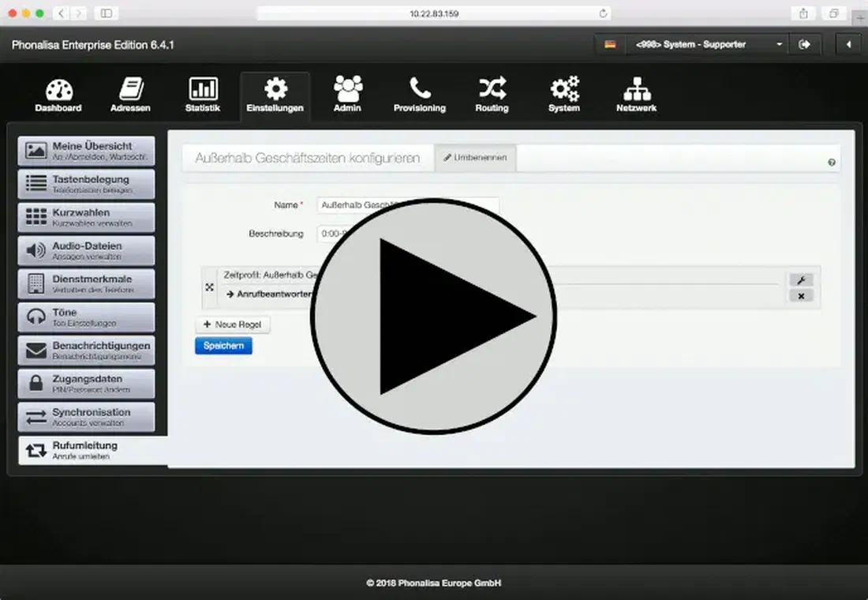Open the Statistik chart icon
The width and height of the screenshot is (868, 600).
tap(203, 88)
